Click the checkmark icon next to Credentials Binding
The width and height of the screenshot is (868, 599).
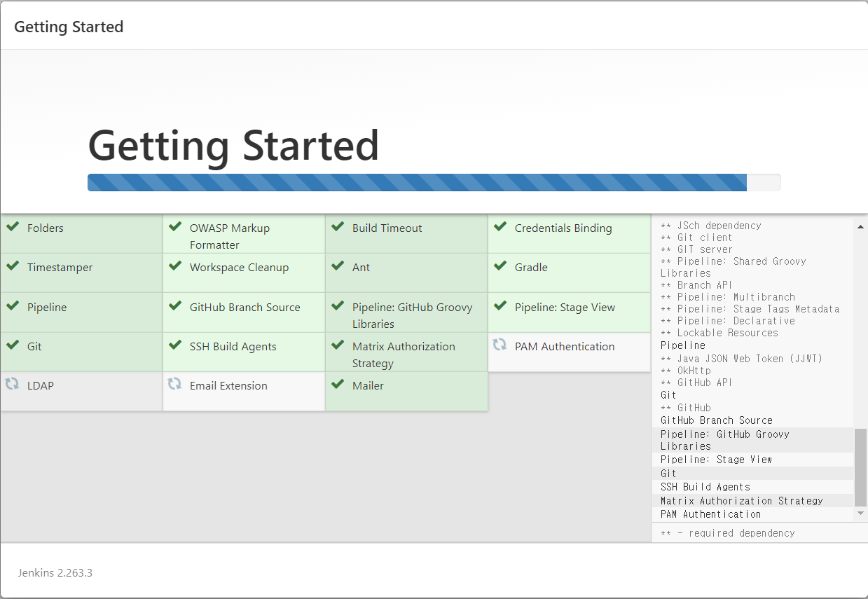pyautogui.click(x=500, y=227)
